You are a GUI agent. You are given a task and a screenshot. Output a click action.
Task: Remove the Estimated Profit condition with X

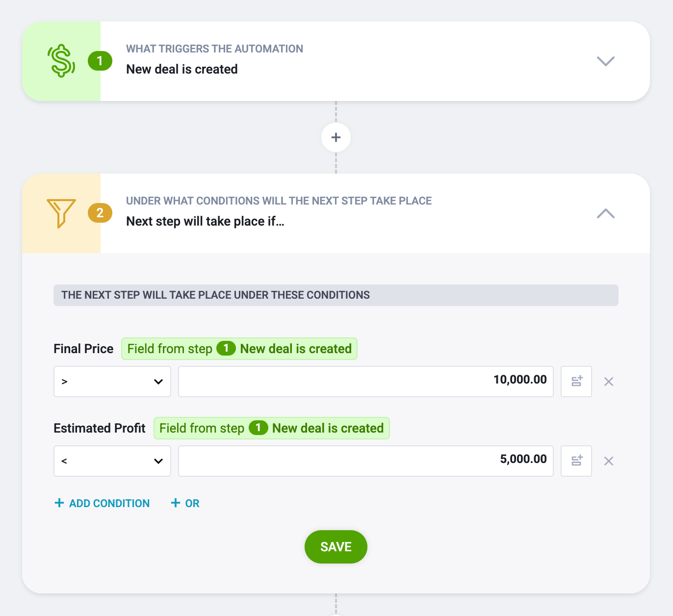tap(609, 461)
